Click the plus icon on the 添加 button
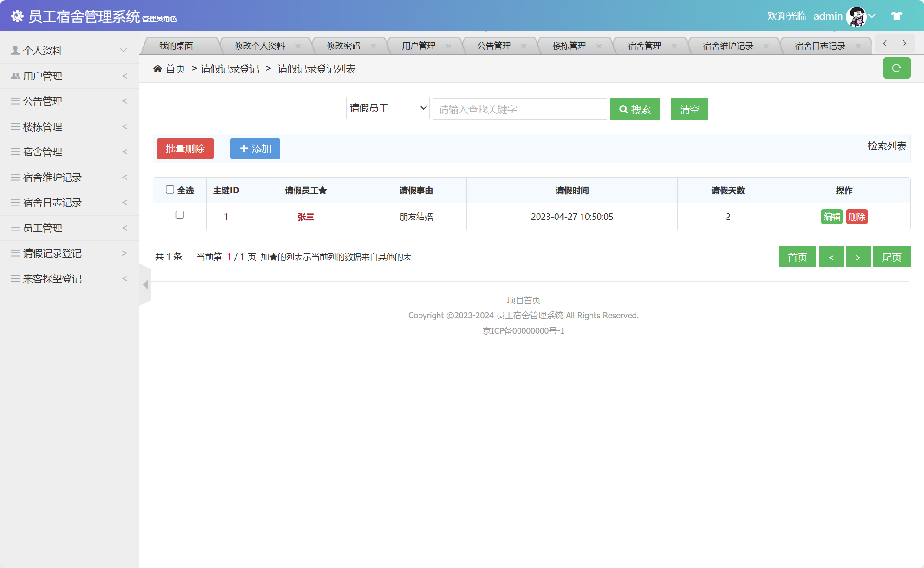This screenshot has width=924, height=568. tap(244, 148)
